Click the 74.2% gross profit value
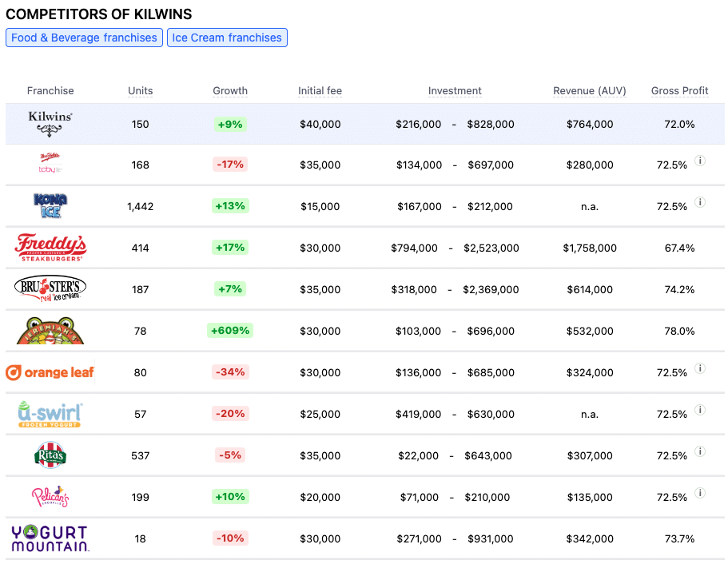The image size is (728, 572). coord(680,289)
